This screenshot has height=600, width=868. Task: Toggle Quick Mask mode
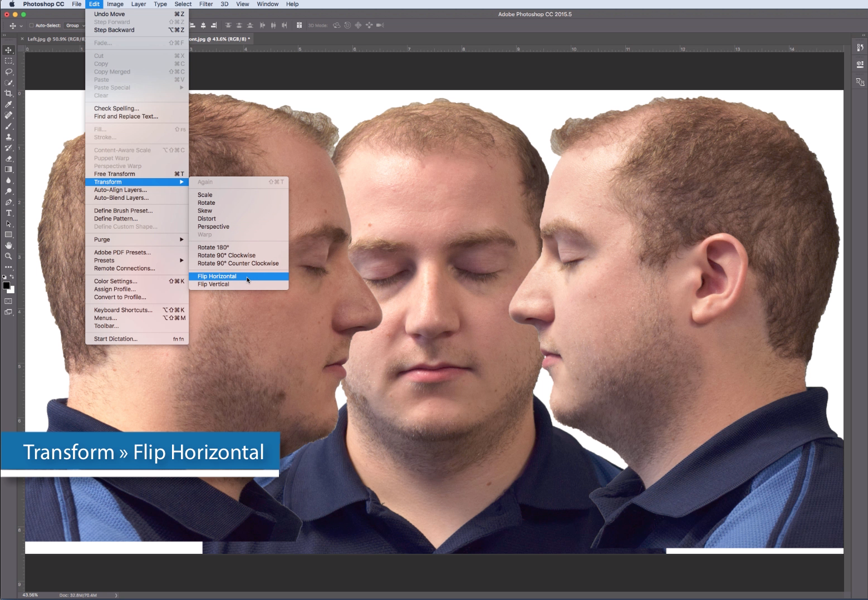8,301
